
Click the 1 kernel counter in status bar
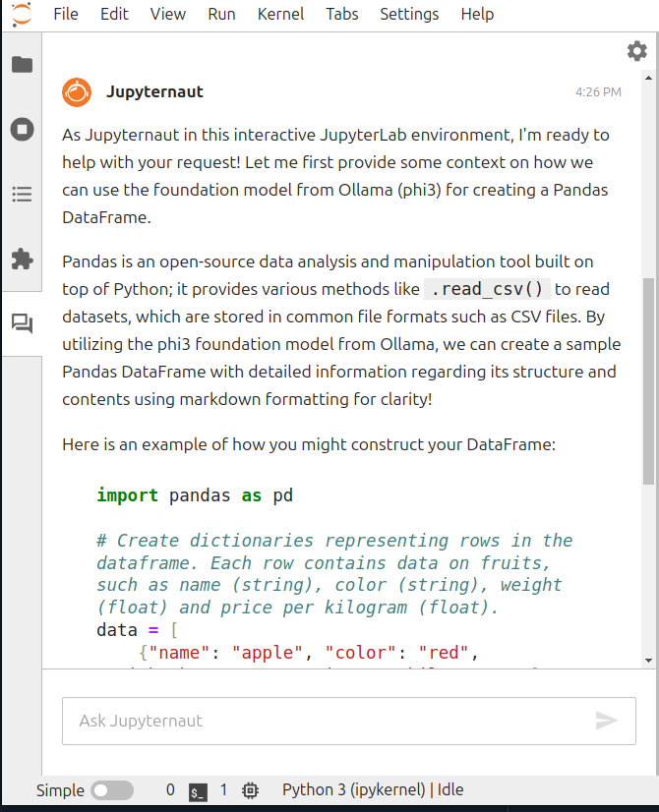(223, 789)
